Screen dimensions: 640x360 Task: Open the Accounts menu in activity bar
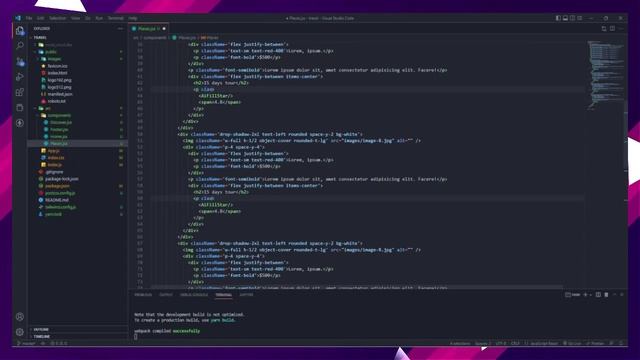click(20, 316)
